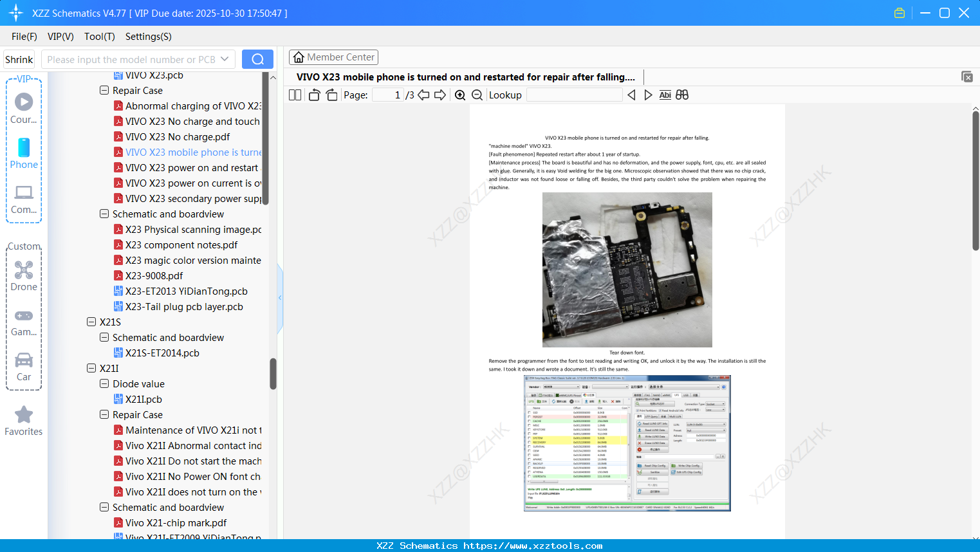This screenshot has width=980, height=552.
Task: Collapse the Repair Case tree section
Action: (x=104, y=90)
